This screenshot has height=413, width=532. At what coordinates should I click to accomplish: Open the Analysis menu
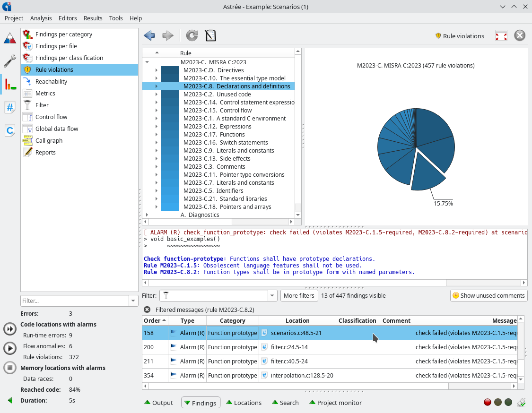point(41,18)
